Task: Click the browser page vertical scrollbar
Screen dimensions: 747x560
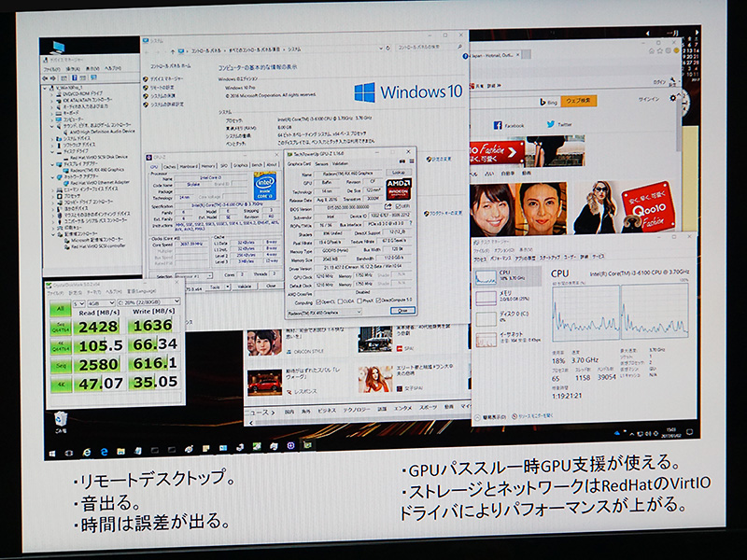Action: [x=679, y=124]
